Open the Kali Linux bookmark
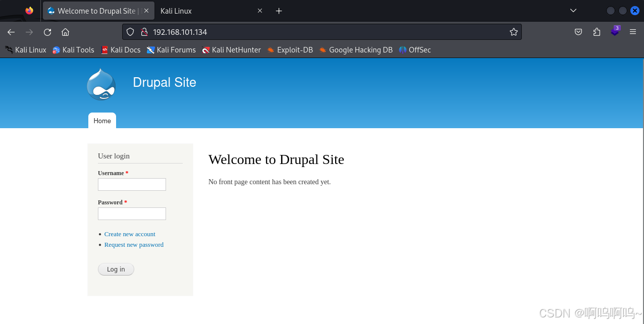The height and width of the screenshot is (324, 644). [x=26, y=50]
